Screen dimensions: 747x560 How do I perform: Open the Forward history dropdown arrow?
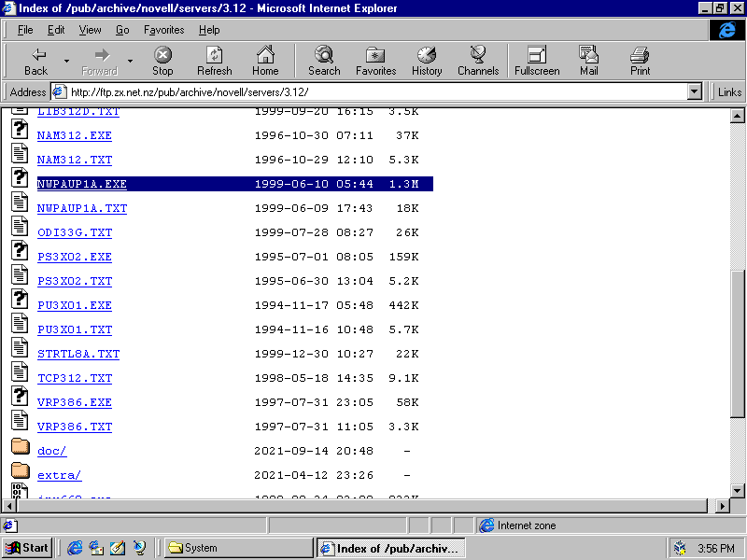point(130,61)
